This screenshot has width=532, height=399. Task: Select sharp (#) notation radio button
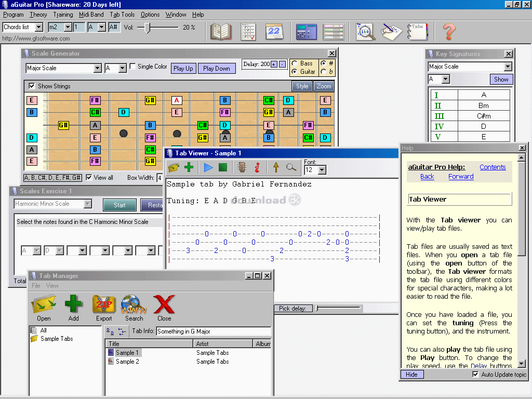(324, 63)
